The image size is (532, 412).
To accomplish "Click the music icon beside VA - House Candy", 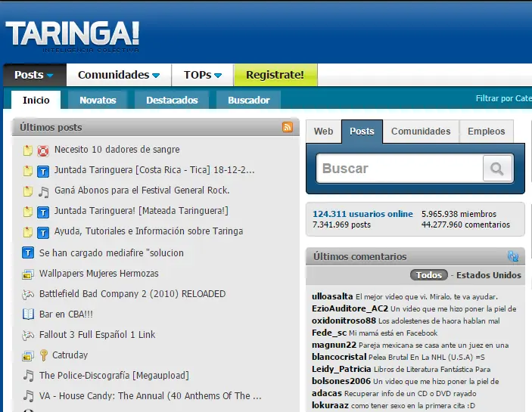I will tap(28, 395).
